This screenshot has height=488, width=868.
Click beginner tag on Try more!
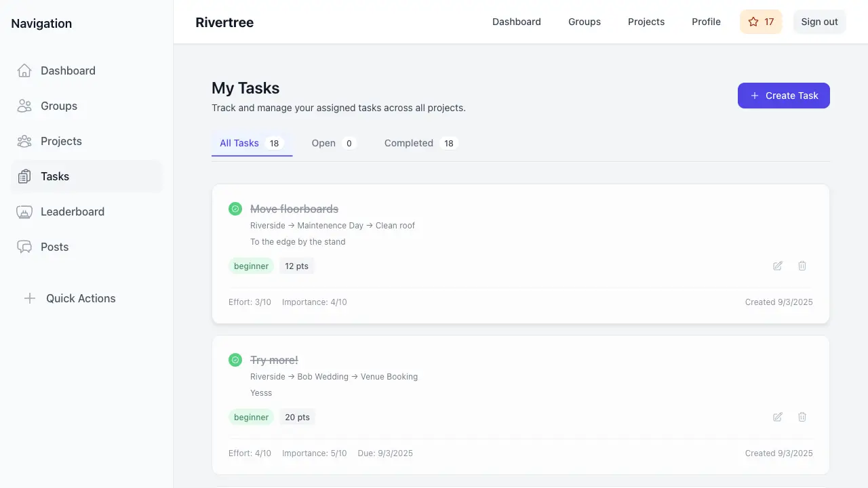(x=252, y=417)
